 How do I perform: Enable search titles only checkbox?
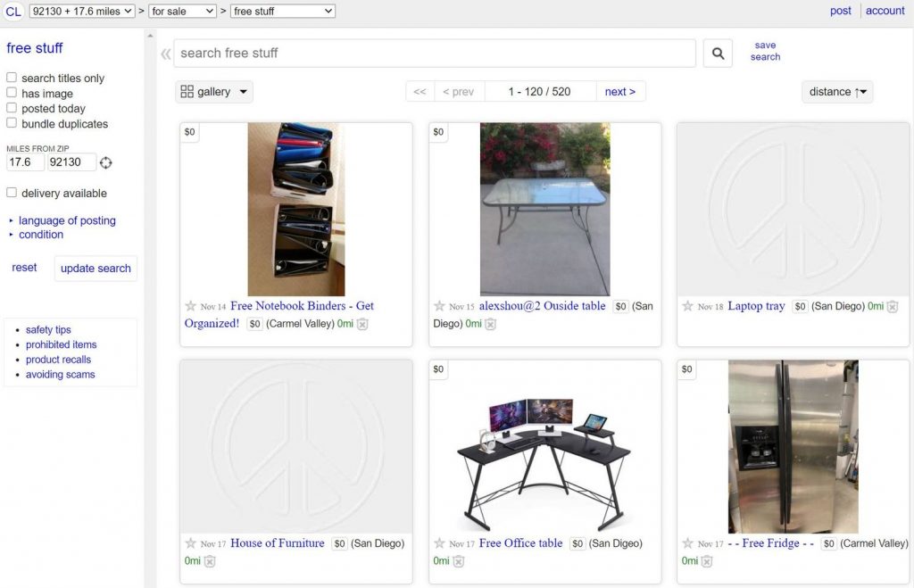point(12,77)
